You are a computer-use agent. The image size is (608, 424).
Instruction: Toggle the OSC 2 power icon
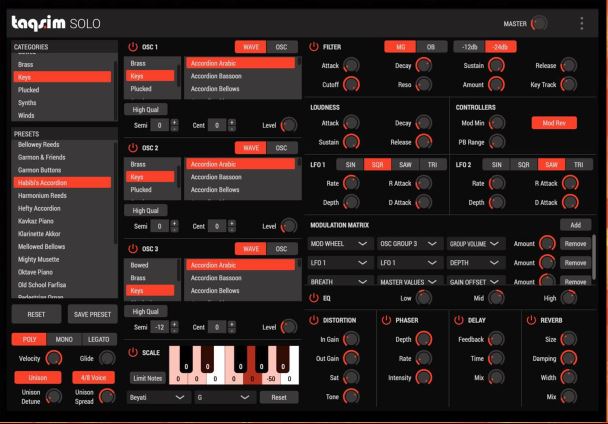tap(133, 148)
